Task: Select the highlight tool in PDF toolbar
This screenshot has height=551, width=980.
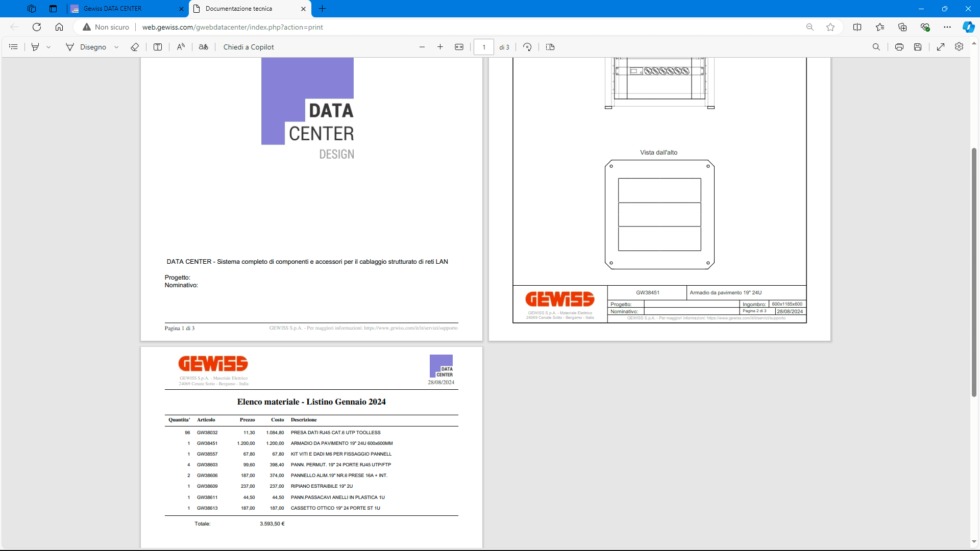Action: tap(35, 47)
